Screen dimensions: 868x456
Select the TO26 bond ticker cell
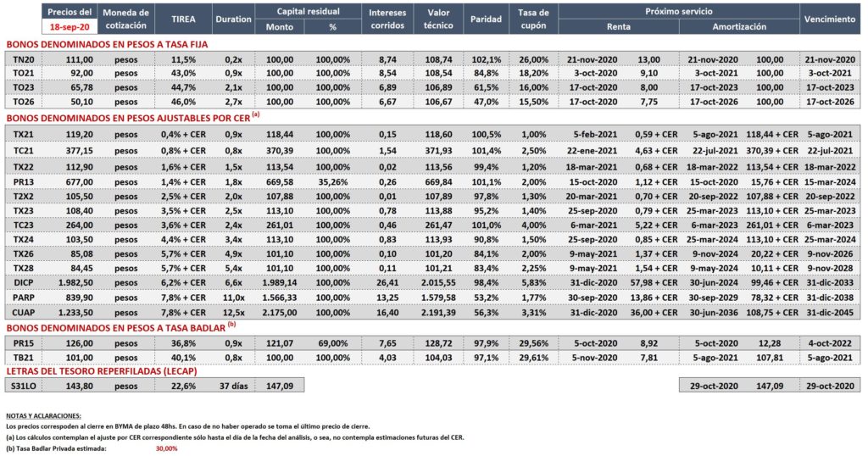[x=23, y=102]
